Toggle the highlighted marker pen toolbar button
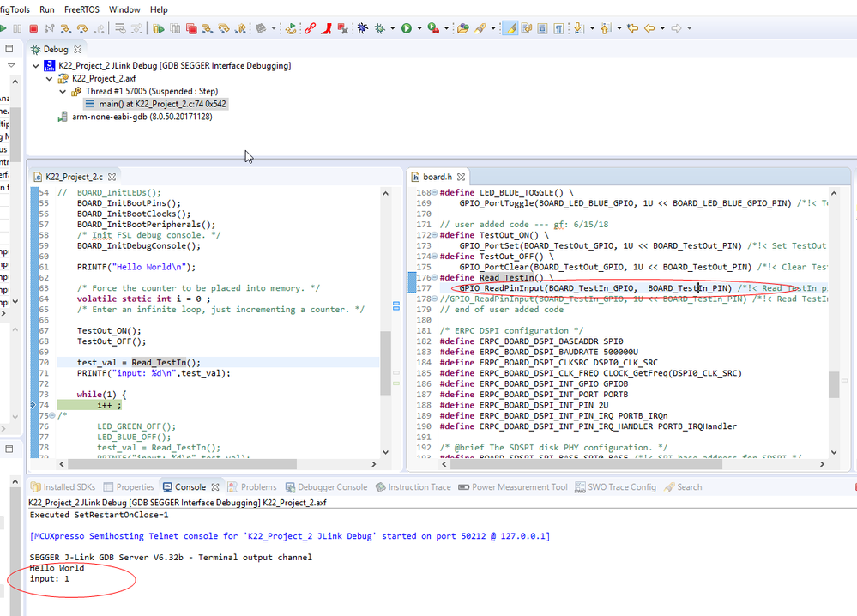This screenshot has width=857, height=616. (510, 28)
